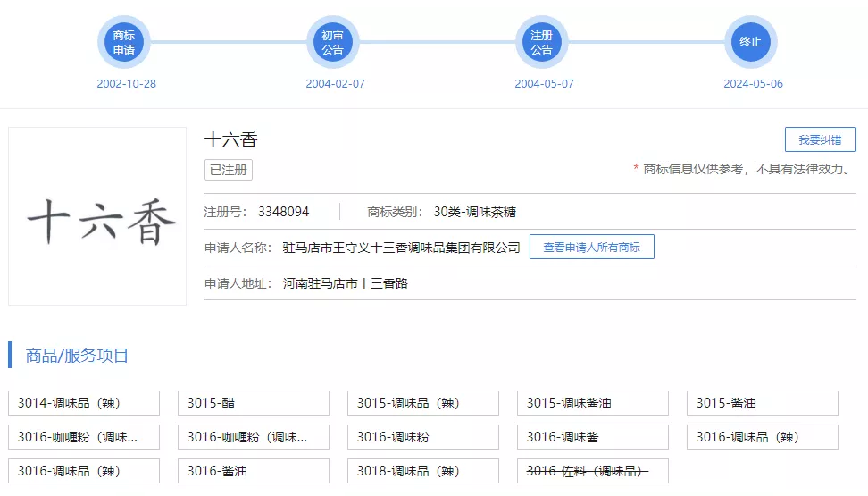
Task: Click the 3016-酱油 goods item
Action: click(254, 471)
